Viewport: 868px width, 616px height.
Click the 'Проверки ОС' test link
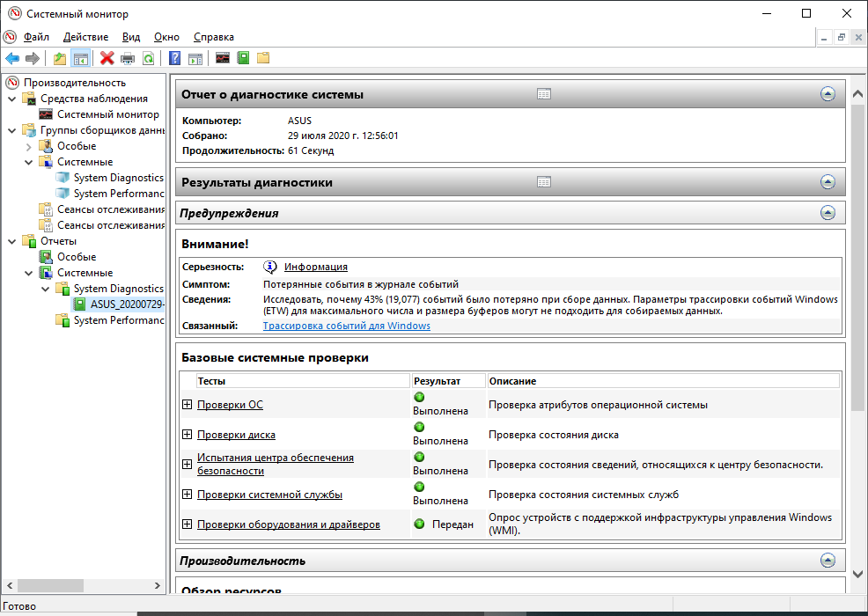tap(230, 405)
